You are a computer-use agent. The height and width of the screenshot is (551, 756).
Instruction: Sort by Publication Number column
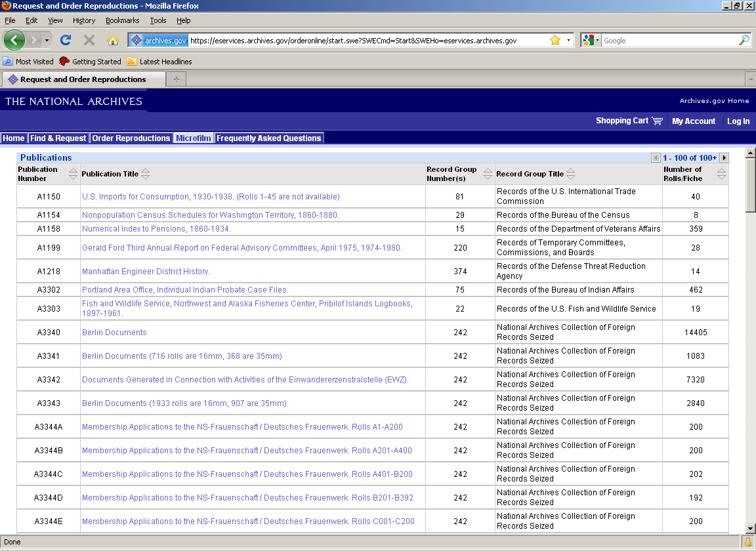coord(73,174)
